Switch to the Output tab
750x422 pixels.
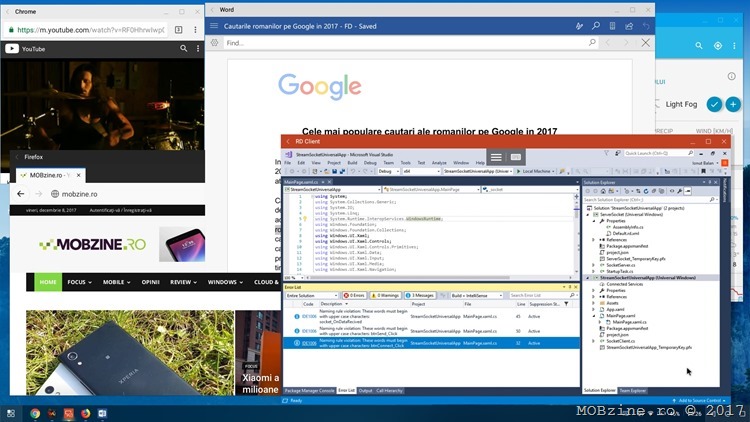(x=365, y=391)
